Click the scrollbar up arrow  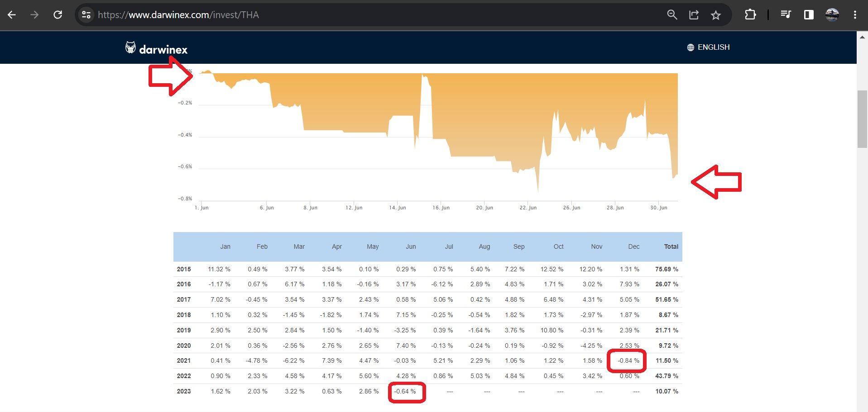(x=862, y=37)
